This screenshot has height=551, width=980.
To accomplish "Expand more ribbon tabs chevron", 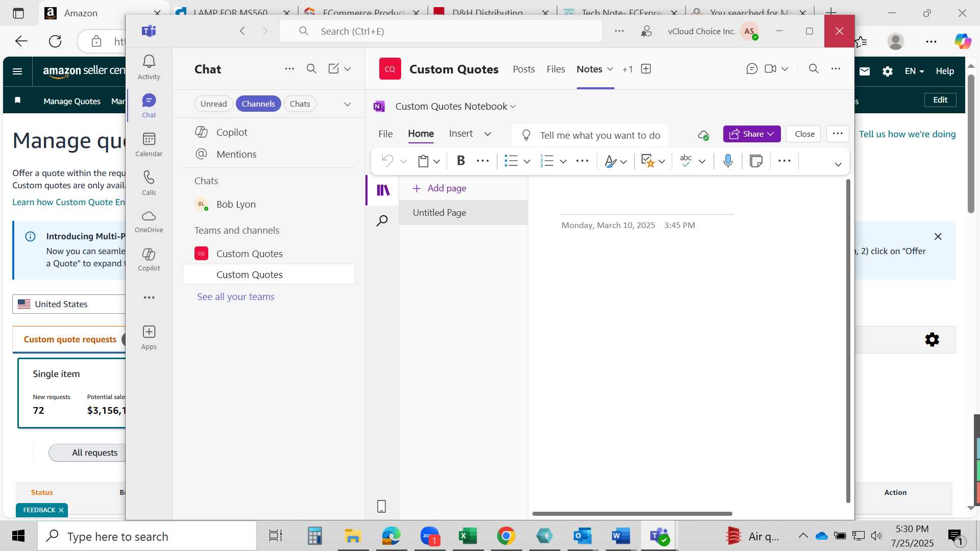I will click(x=487, y=134).
